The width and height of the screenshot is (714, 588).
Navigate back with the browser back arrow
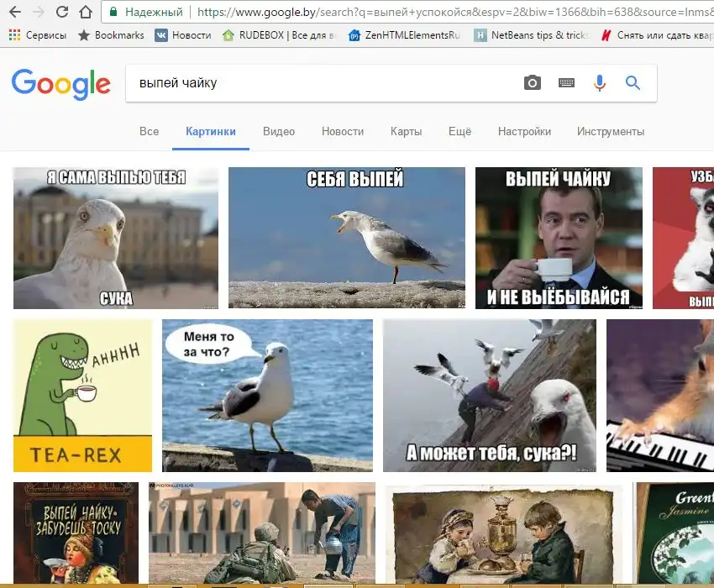14,13
